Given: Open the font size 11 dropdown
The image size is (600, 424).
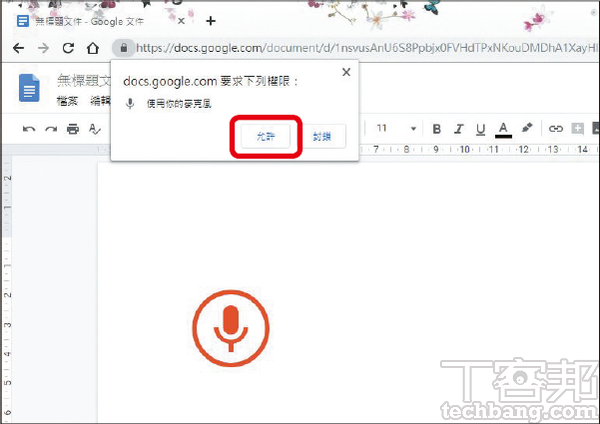Looking at the screenshot, I should coord(395,128).
